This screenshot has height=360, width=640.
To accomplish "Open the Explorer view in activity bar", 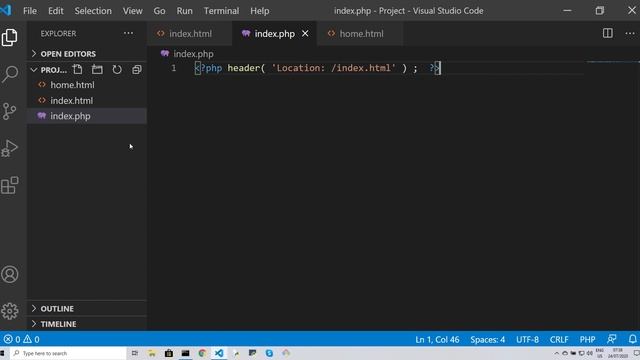I will pos(10,38).
